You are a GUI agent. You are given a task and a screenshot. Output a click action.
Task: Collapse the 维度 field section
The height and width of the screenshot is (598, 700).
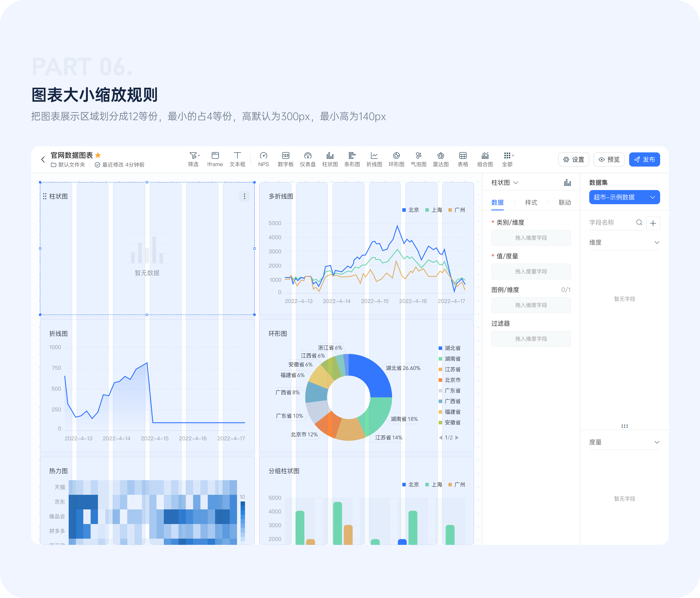click(x=657, y=242)
